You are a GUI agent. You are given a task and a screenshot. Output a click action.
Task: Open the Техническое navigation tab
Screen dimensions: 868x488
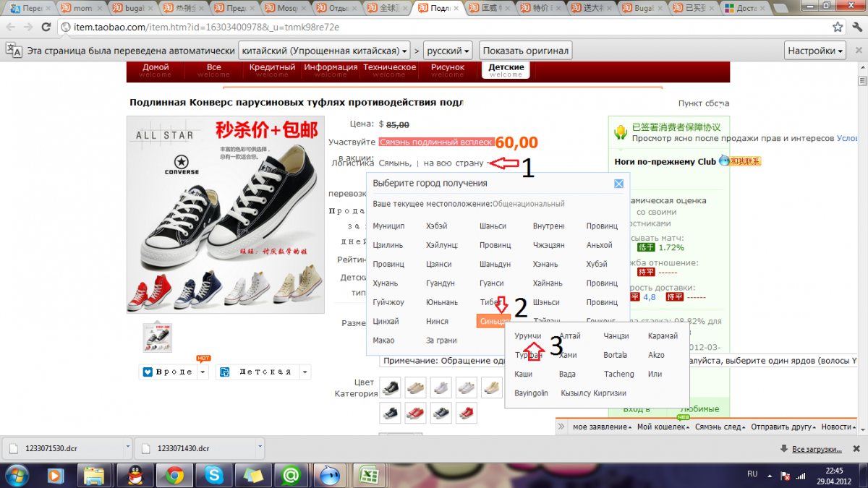[389, 70]
